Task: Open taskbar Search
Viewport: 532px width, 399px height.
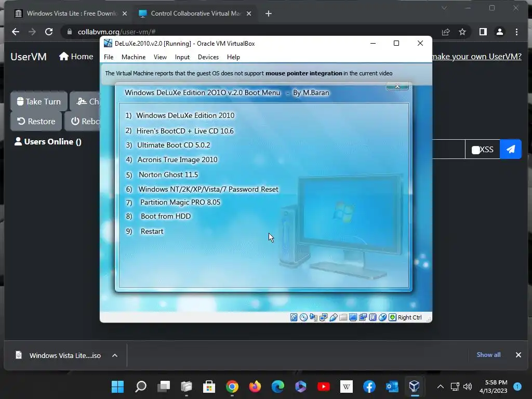Action: coord(140,387)
